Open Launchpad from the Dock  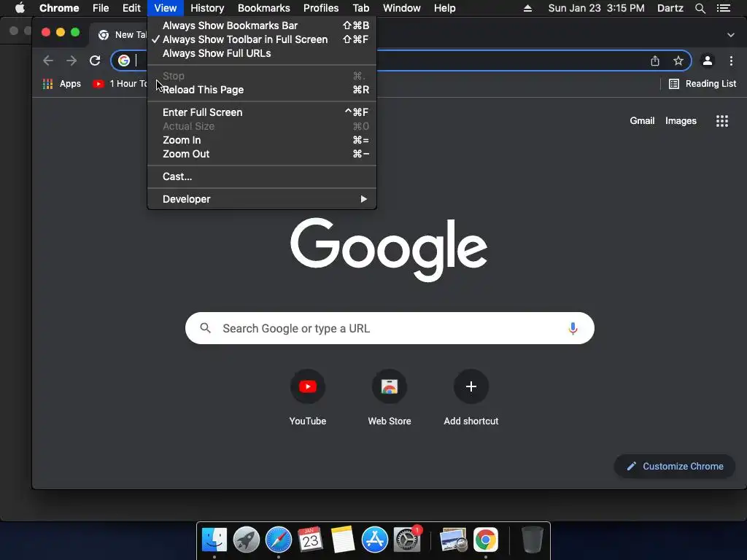(247, 540)
